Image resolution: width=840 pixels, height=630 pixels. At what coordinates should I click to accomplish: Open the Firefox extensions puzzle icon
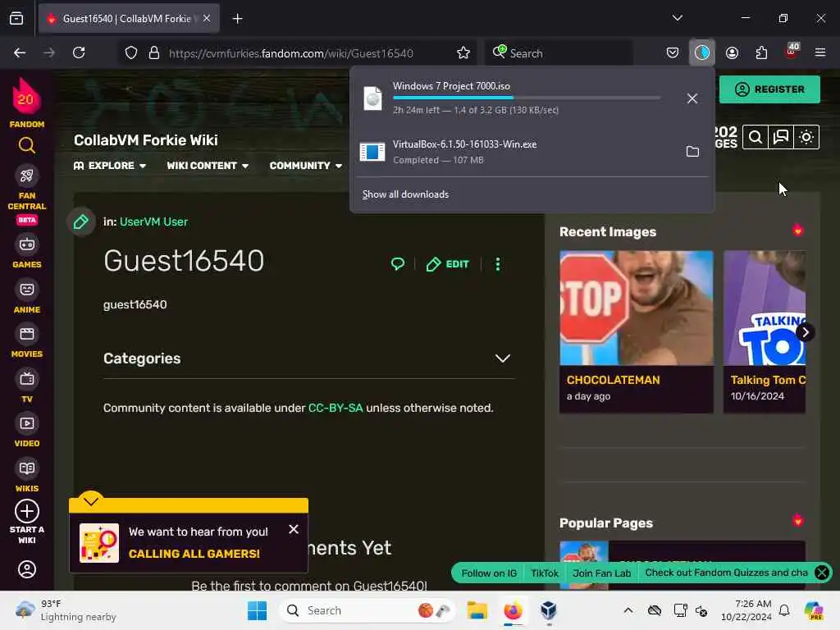761,52
